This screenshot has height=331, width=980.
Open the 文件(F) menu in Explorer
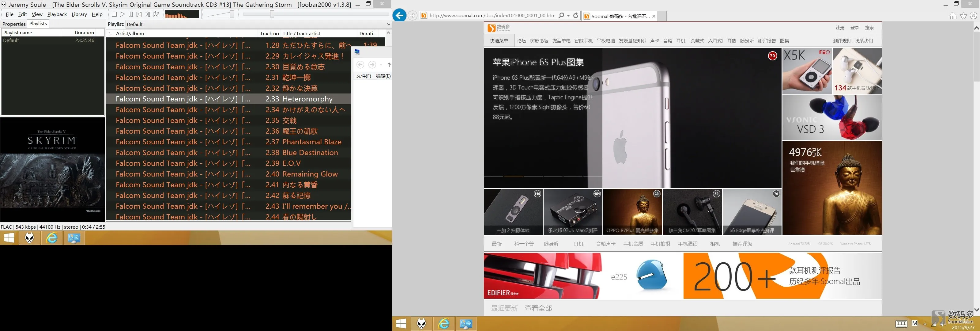[364, 76]
